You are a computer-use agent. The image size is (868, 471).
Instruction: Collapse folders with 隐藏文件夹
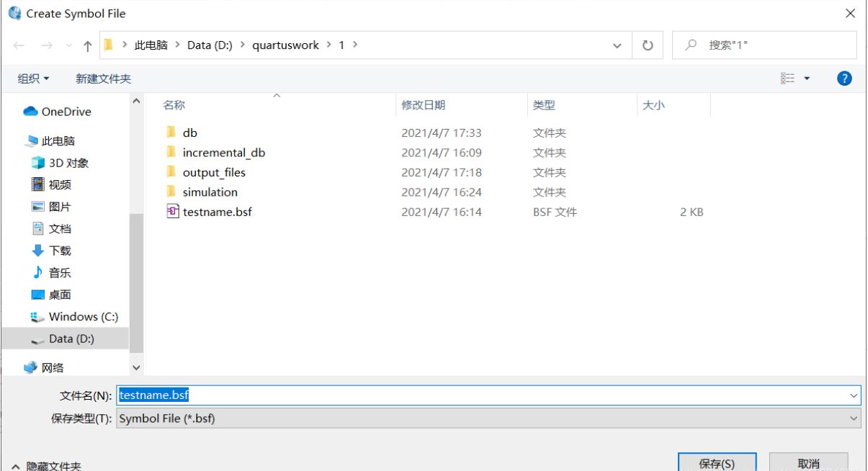pos(47,467)
